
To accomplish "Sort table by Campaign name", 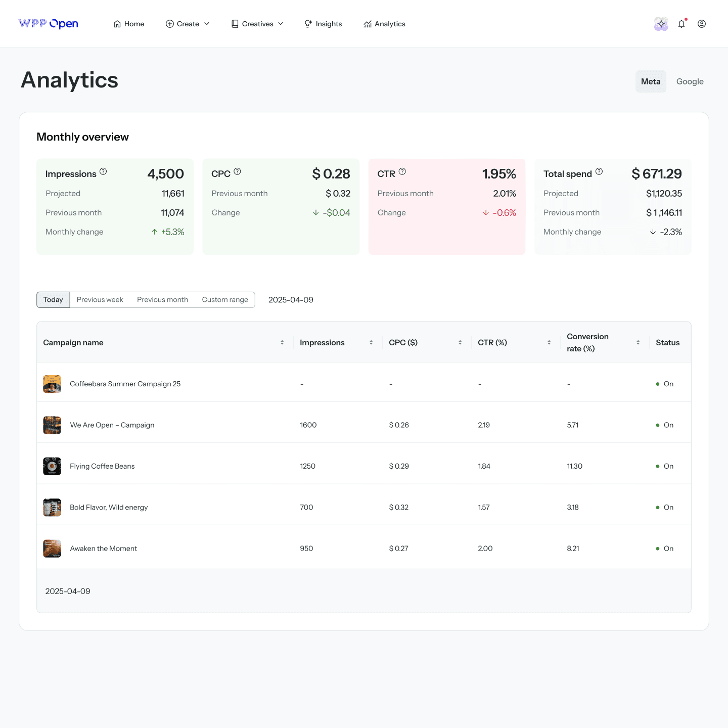I will coord(282,343).
